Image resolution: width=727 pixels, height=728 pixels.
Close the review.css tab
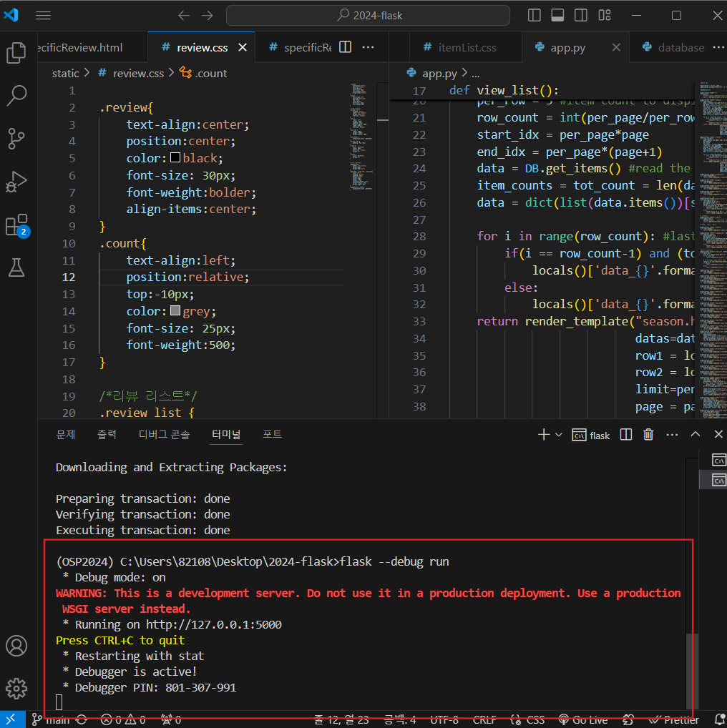[243, 47]
